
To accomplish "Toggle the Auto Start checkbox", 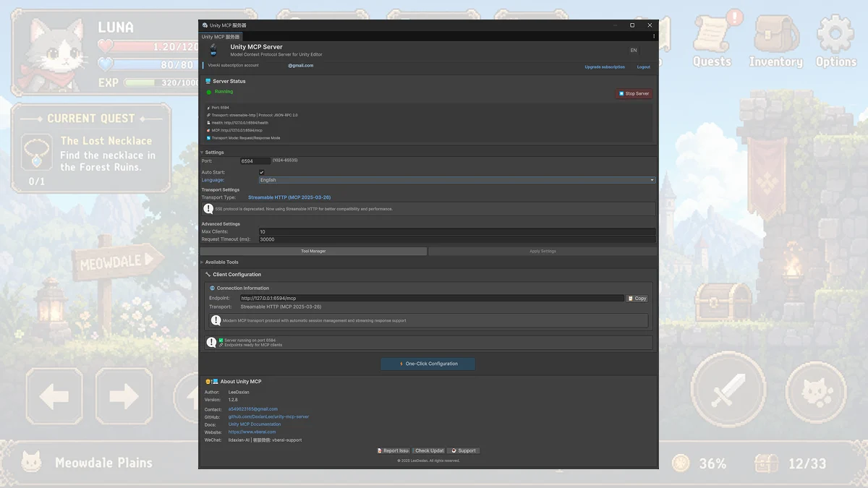I will click(262, 172).
